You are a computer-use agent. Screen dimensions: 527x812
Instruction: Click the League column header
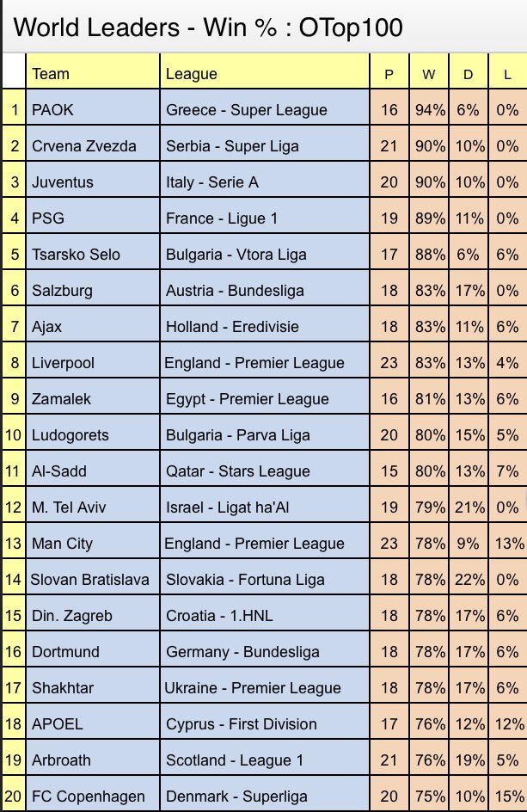coord(191,74)
